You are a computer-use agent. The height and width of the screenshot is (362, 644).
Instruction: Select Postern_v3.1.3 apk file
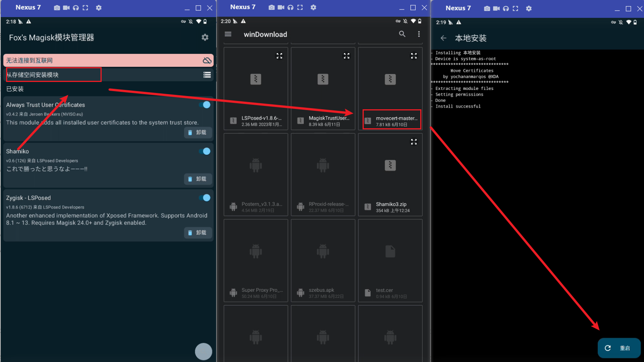256,175
